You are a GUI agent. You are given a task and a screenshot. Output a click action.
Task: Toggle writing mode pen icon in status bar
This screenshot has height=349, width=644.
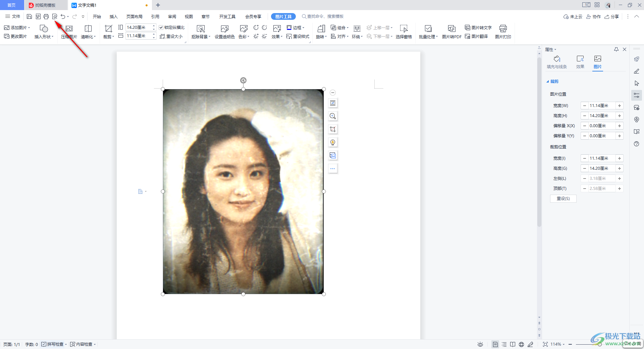pos(530,344)
